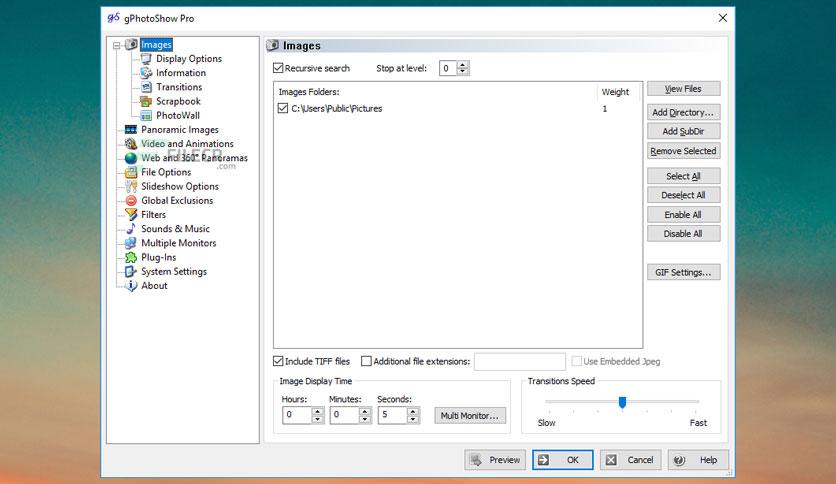The width and height of the screenshot is (836, 484).
Task: Toggle Include TIFF files checkbox
Action: point(278,361)
